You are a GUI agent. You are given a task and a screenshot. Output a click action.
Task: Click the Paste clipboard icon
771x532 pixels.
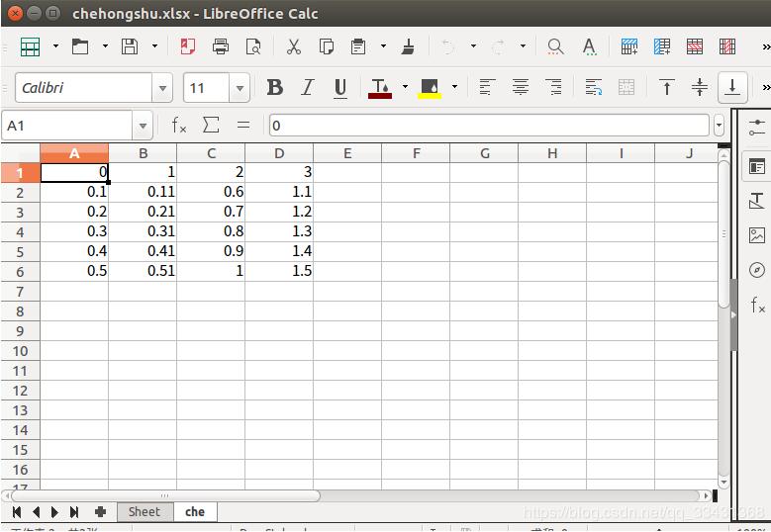coord(358,46)
